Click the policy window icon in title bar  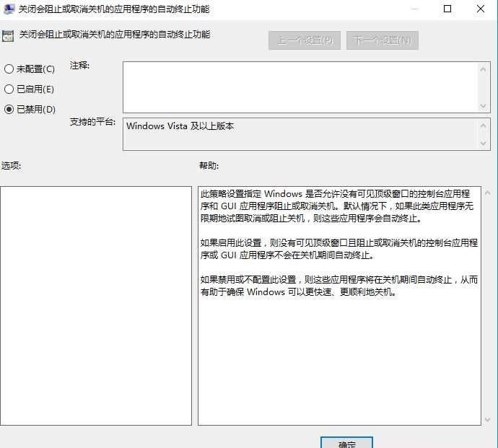click(x=8, y=9)
